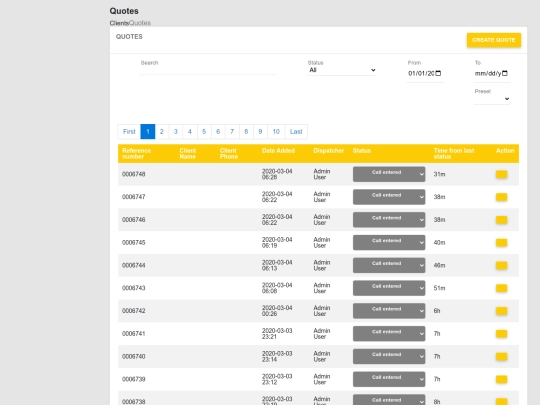This screenshot has height=405, width=540.
Task: Click reference number 0006747
Action: [134, 197]
